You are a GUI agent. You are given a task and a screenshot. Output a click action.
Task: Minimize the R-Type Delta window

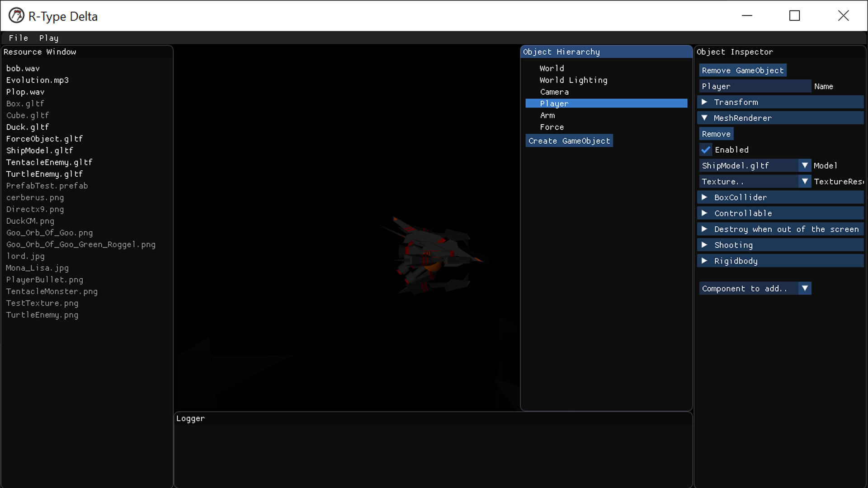(747, 16)
